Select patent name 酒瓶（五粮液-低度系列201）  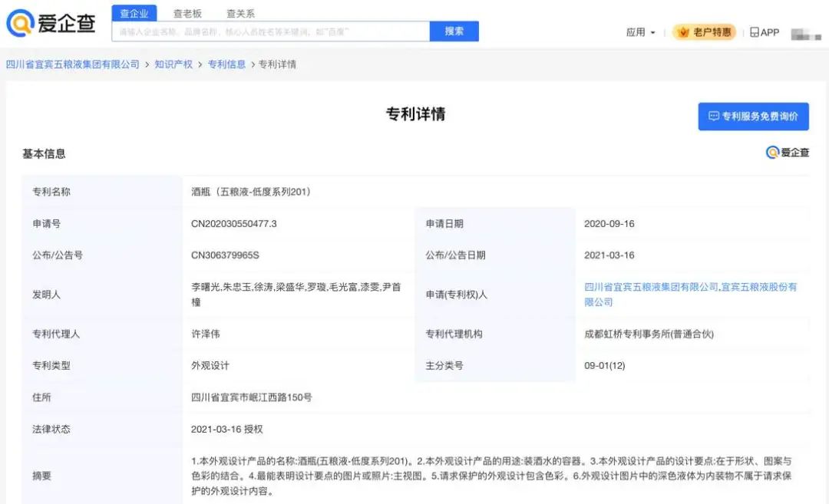[x=251, y=192]
